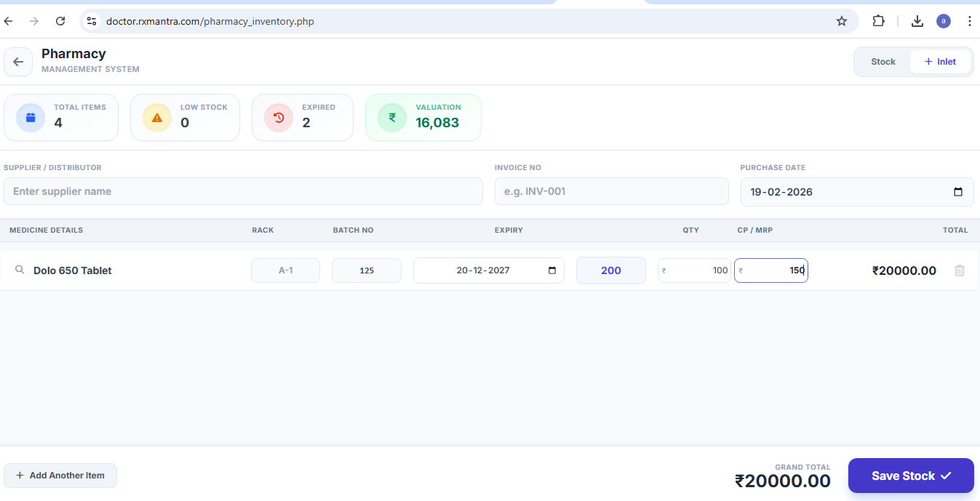Click the Expired items alert icon
The width and height of the screenshot is (980, 501).
click(279, 117)
